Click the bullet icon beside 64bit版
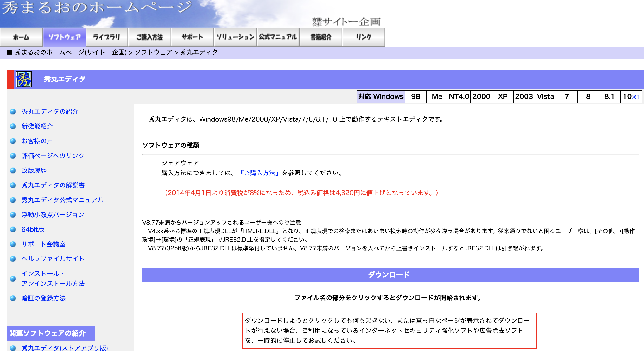 (13, 229)
